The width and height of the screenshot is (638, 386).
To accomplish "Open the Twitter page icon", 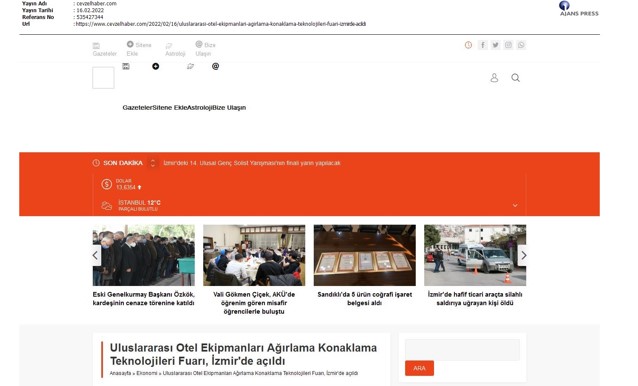I will (495, 45).
